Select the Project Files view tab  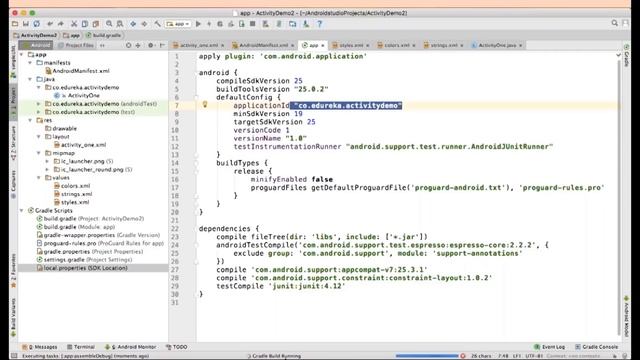click(x=76, y=45)
